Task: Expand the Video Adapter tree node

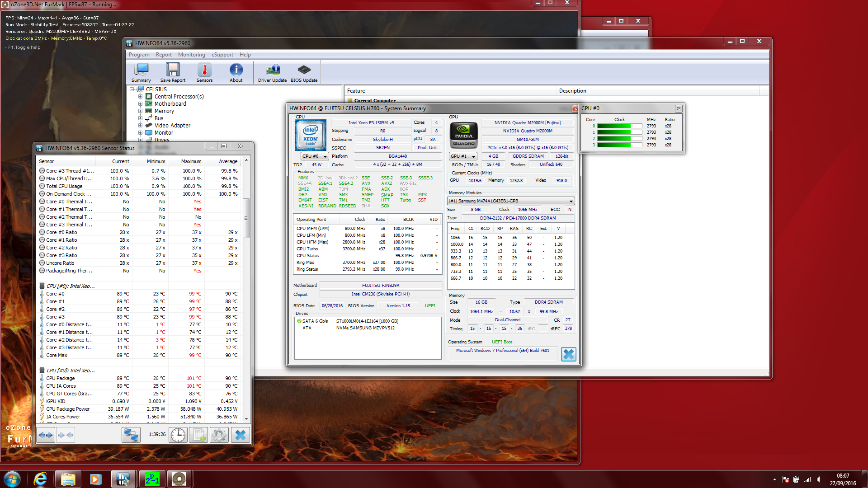Action: pyautogui.click(x=140, y=126)
